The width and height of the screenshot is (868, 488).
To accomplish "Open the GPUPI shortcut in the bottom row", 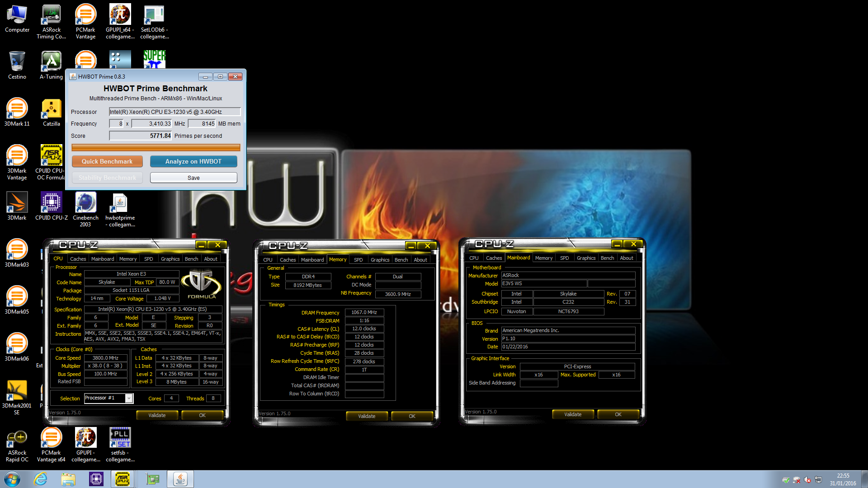I will tap(85, 445).
